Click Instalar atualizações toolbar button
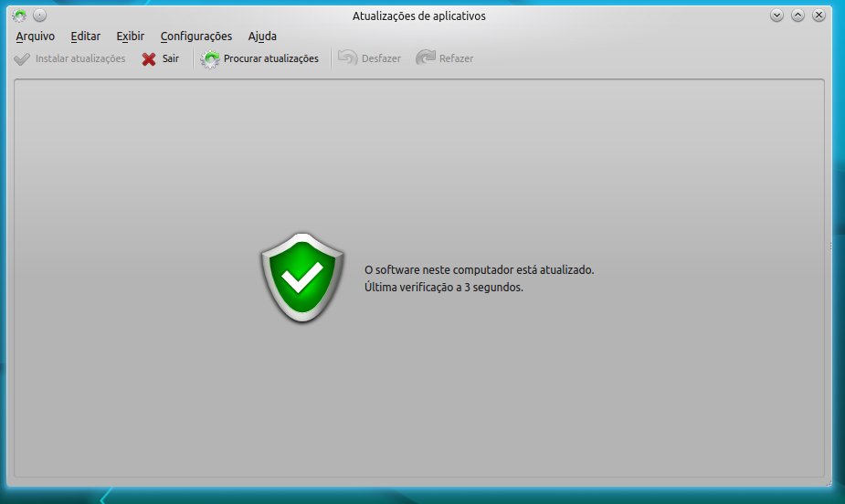Viewport: 845px width, 504px height. (69, 58)
